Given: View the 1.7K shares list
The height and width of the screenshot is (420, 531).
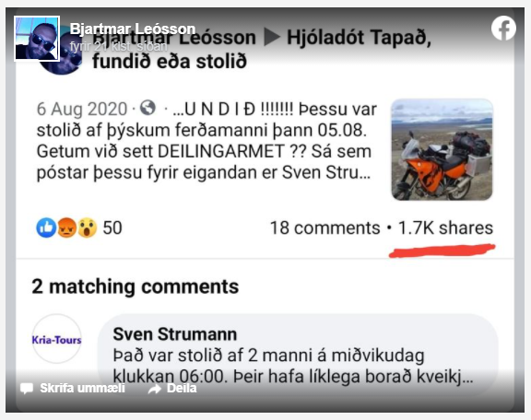Looking at the screenshot, I should (x=445, y=227).
